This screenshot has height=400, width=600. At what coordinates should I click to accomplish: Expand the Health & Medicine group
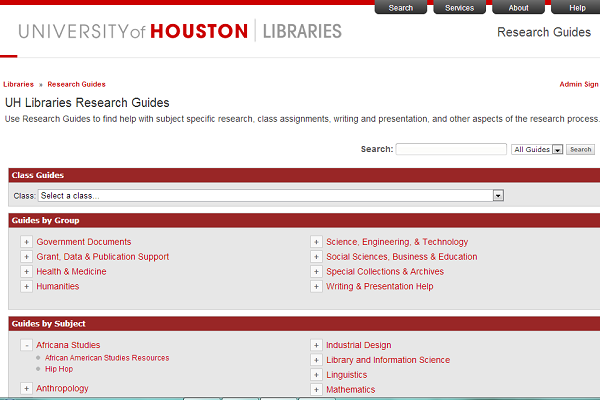click(26, 272)
